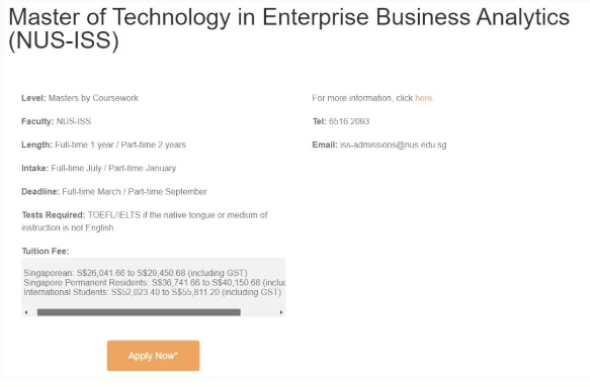Click empty scrollbar track right of thumb
The image size is (590, 387).
[x=259, y=312]
